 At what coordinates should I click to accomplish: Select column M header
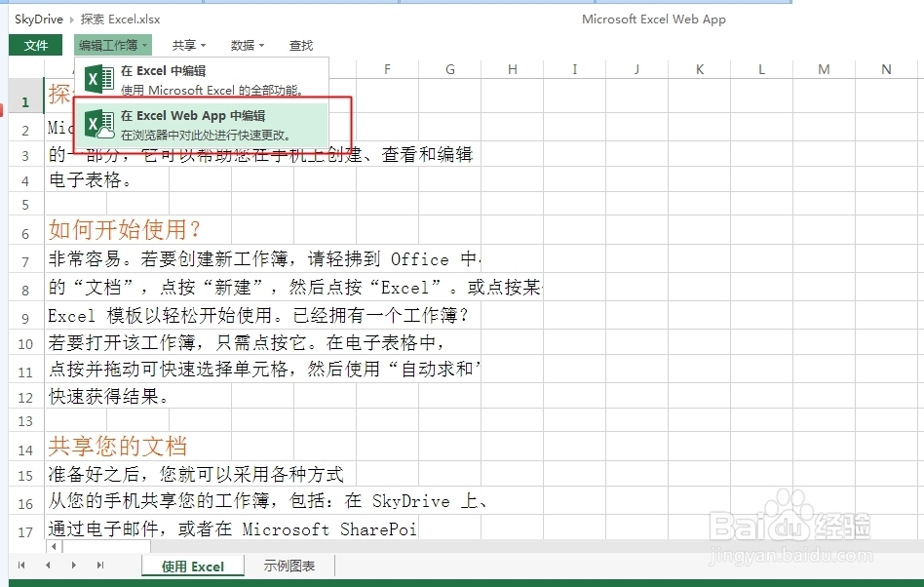[824, 69]
